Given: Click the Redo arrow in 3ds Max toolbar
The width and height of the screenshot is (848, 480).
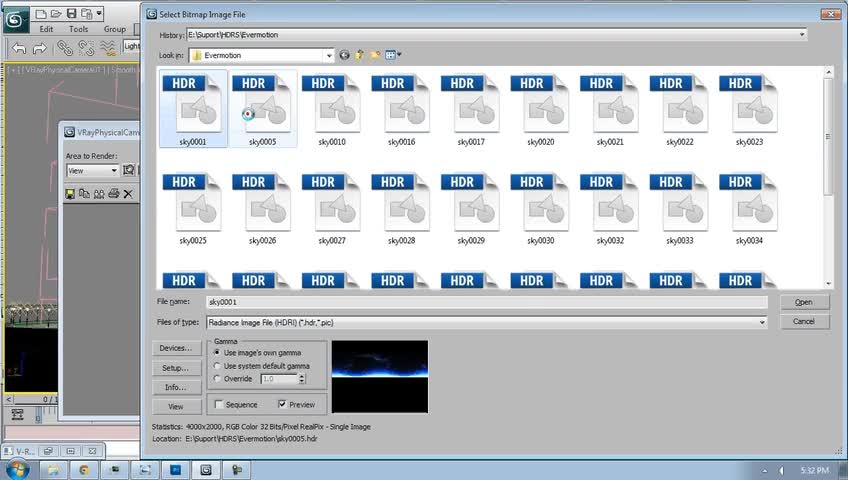Looking at the screenshot, I should click(39, 48).
